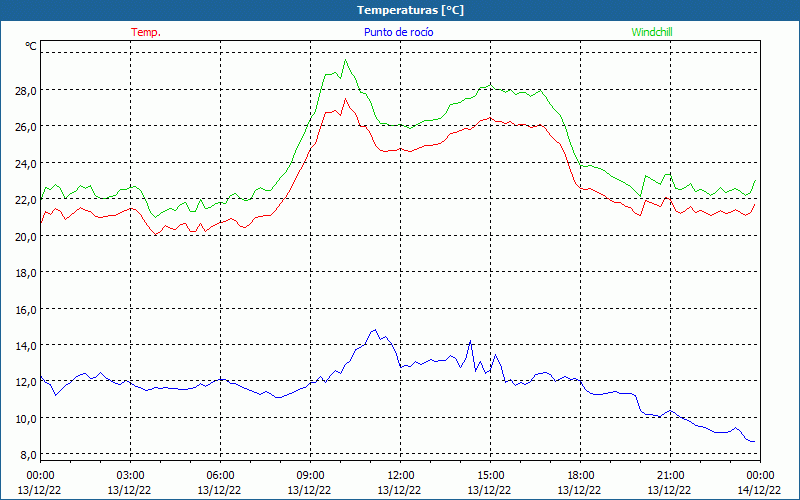Image resolution: width=800 pixels, height=500 pixels.
Task: Click the °C axis unit label
Action: pyautogui.click(x=31, y=46)
